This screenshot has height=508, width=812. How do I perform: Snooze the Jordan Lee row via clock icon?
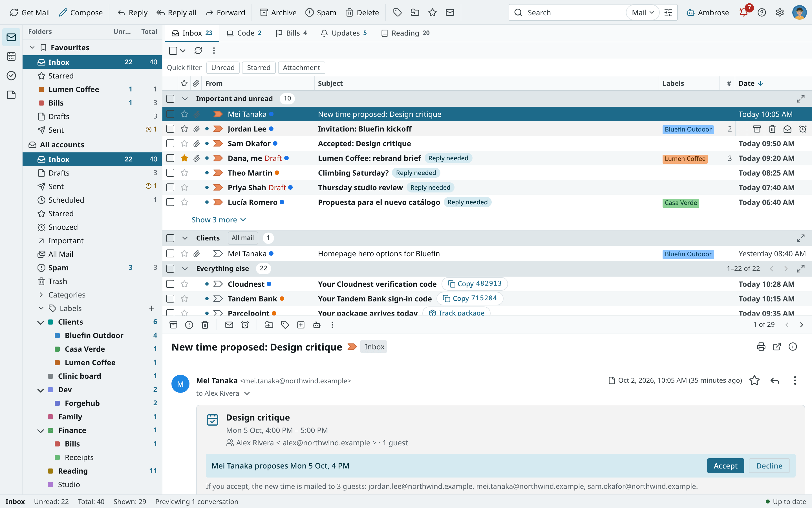[x=803, y=129]
